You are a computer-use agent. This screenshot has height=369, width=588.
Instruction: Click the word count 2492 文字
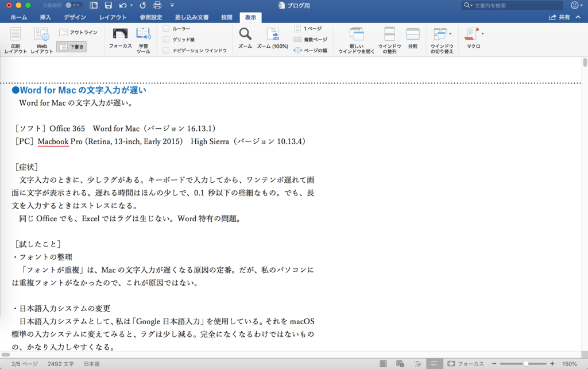tap(61, 364)
